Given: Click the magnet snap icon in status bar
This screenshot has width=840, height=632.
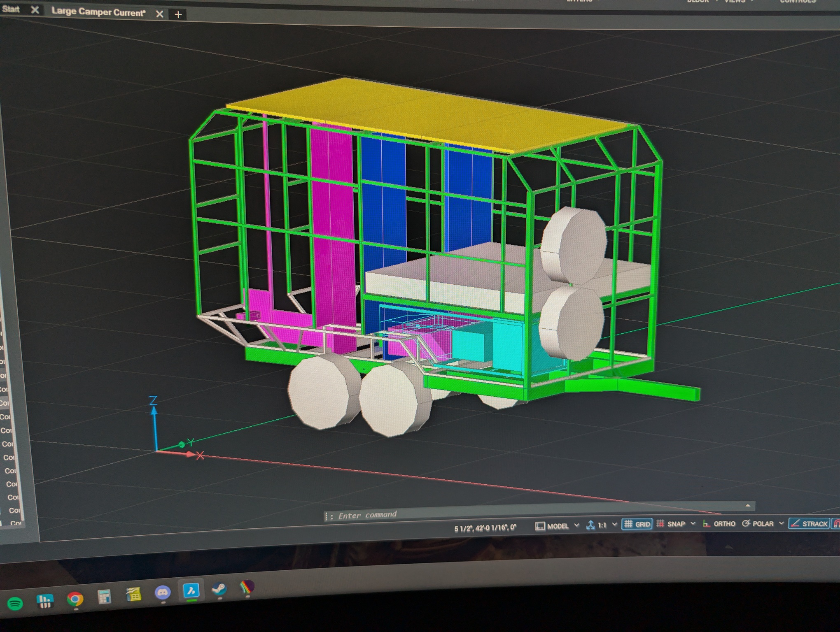Looking at the screenshot, I should [836, 523].
